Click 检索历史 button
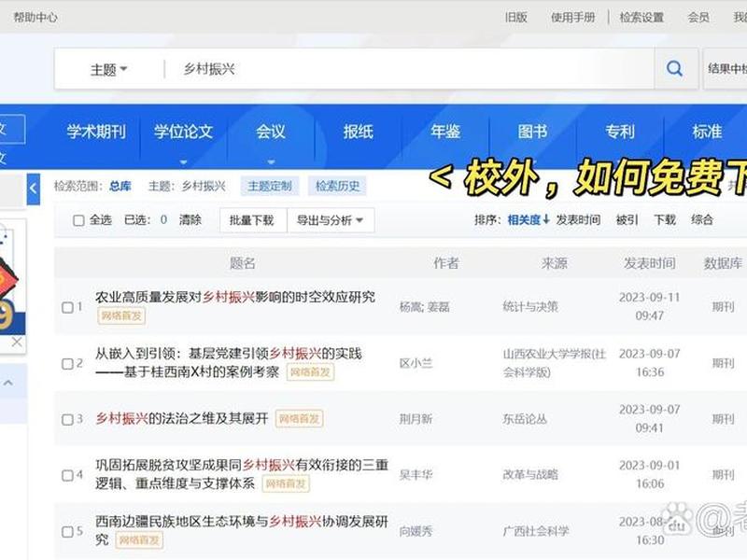The width and height of the screenshot is (747, 560). pyautogui.click(x=338, y=186)
